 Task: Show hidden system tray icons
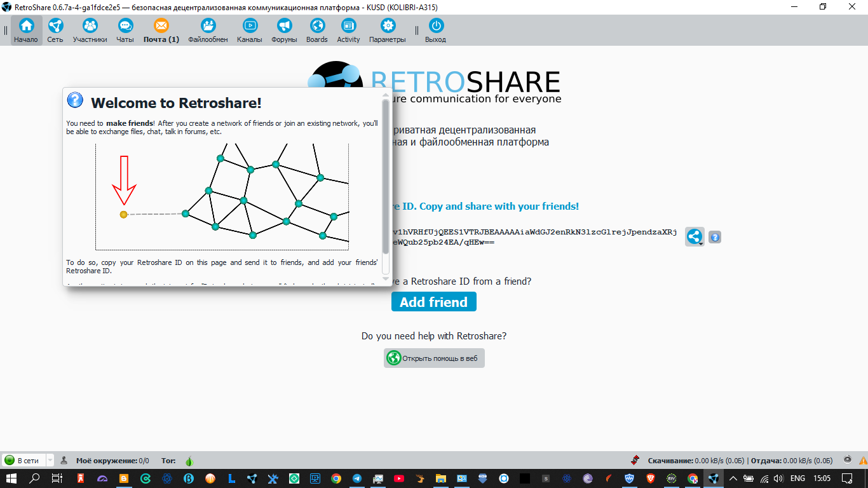(x=733, y=478)
